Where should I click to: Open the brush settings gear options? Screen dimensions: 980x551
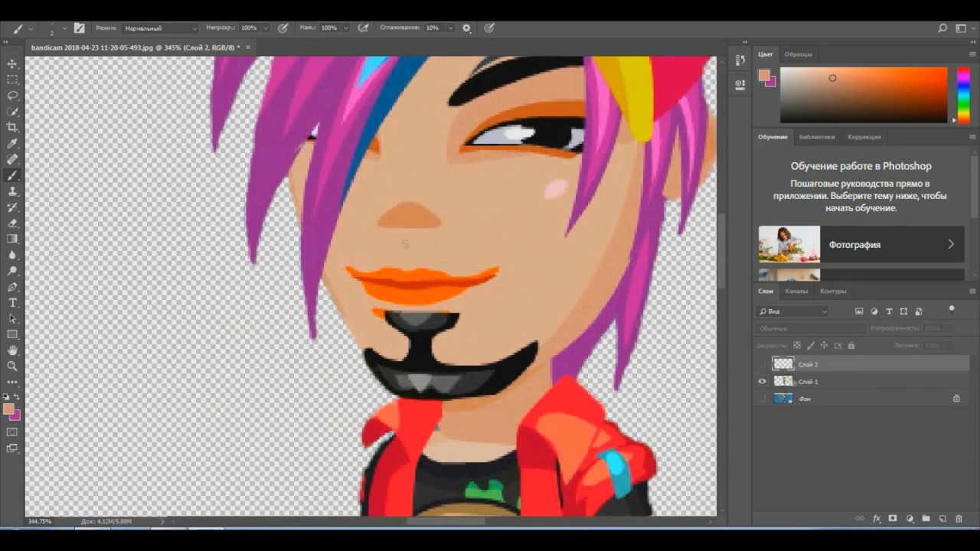coord(467,28)
